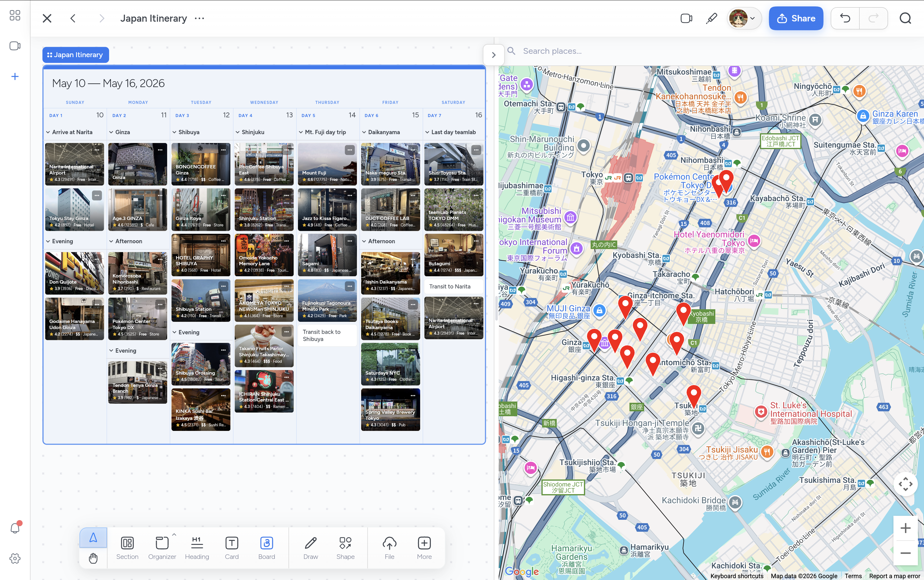
Task: Zoom in using the map zoom control
Action: 906,528
